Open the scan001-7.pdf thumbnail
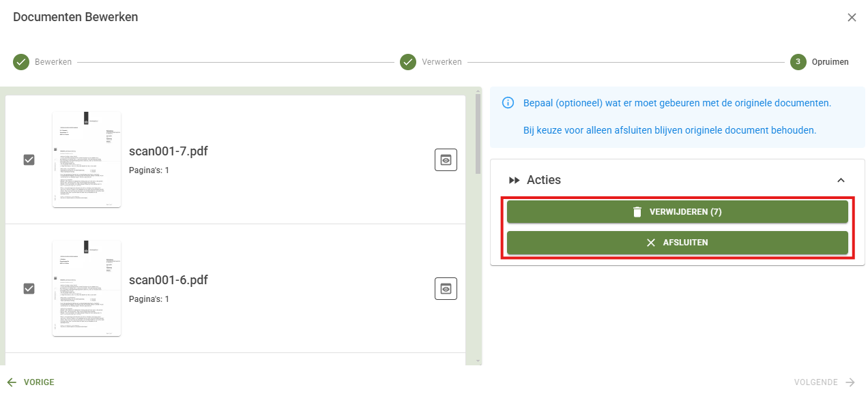This screenshot has width=868, height=396. tap(87, 159)
